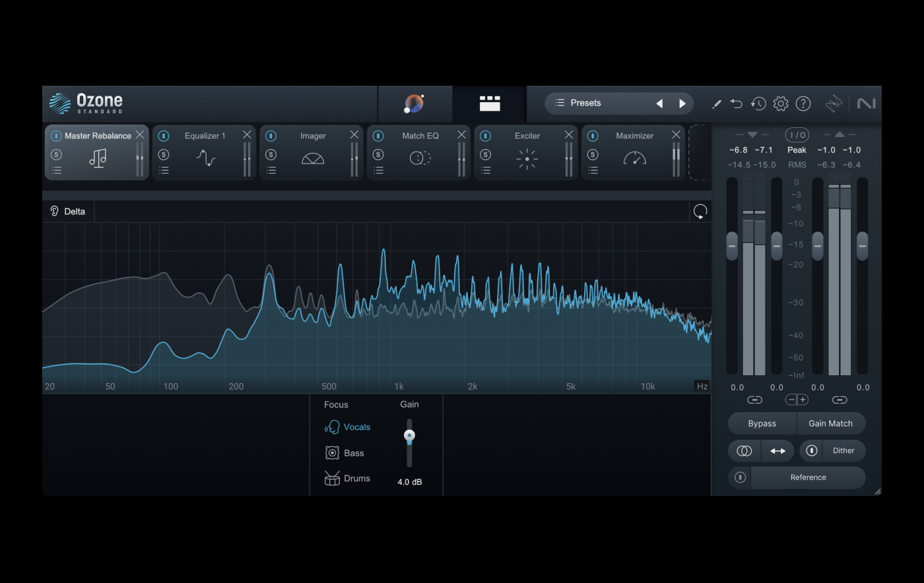Viewport: 924px width, 583px height.
Task: Solo the Imager module
Action: [x=271, y=155]
